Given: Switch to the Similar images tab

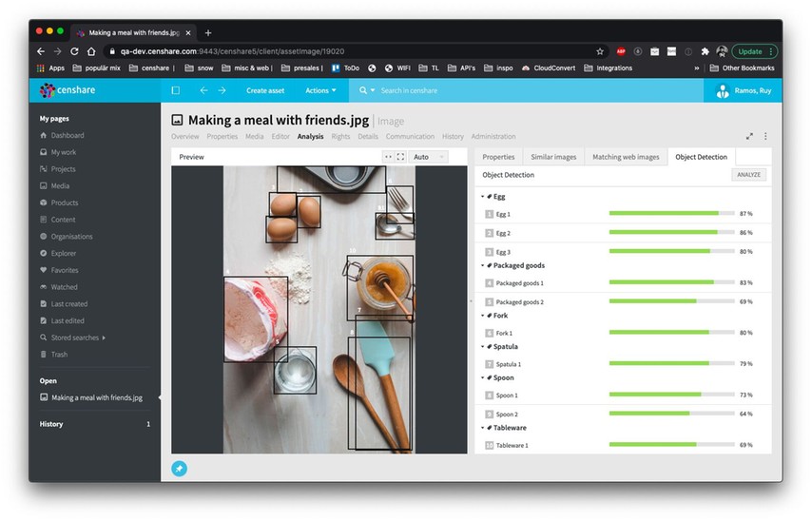Looking at the screenshot, I should [553, 157].
